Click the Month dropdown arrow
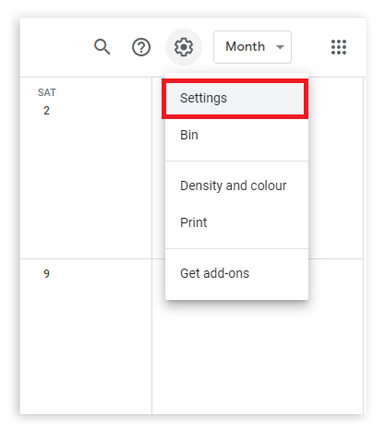The width and height of the screenshot is (391, 431). point(280,47)
